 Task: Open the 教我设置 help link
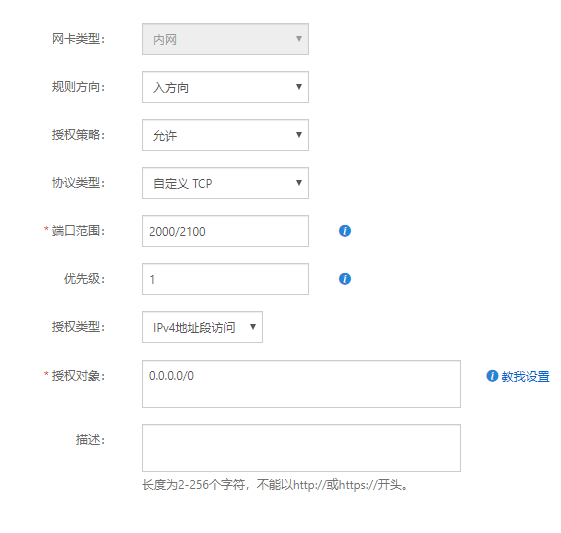[525, 376]
